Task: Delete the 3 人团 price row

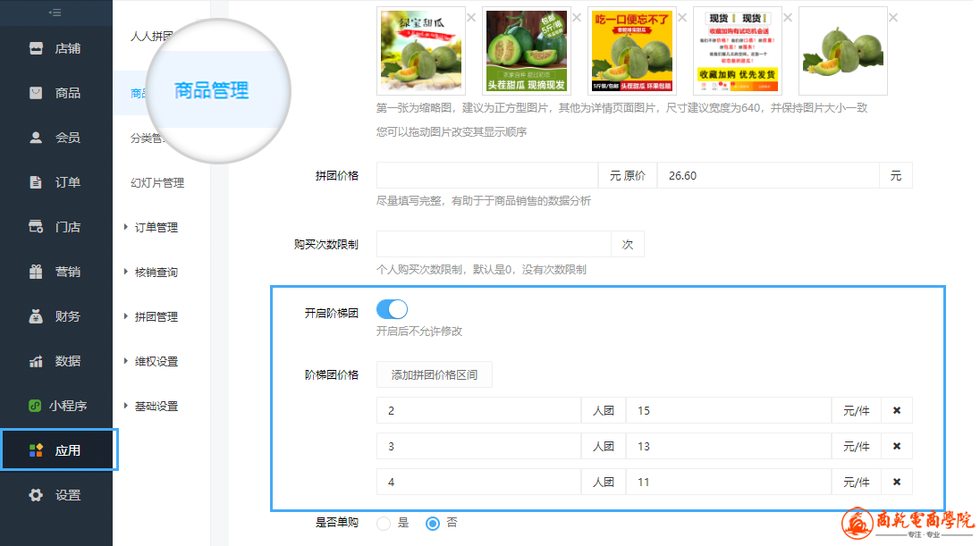Action: coord(897,446)
